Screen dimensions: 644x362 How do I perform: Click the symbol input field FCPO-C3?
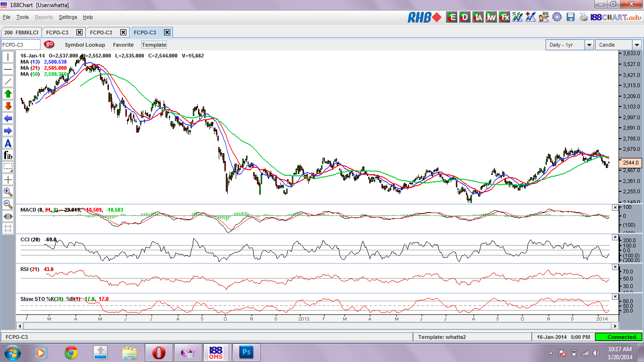[x=21, y=45]
